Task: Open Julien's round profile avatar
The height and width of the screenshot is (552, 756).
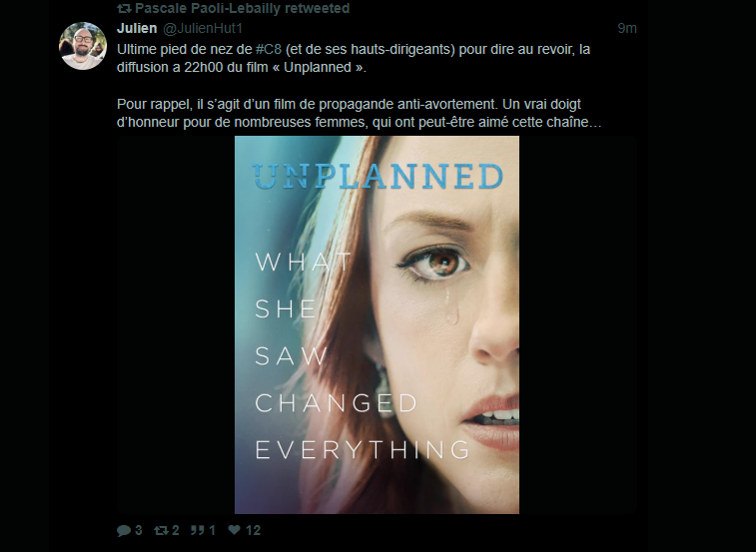Action: click(x=83, y=46)
